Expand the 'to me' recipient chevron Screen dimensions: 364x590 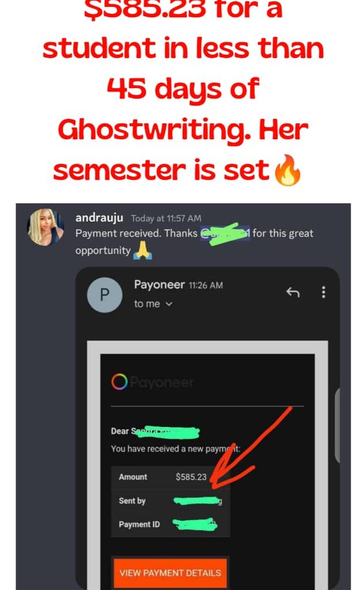point(169,304)
